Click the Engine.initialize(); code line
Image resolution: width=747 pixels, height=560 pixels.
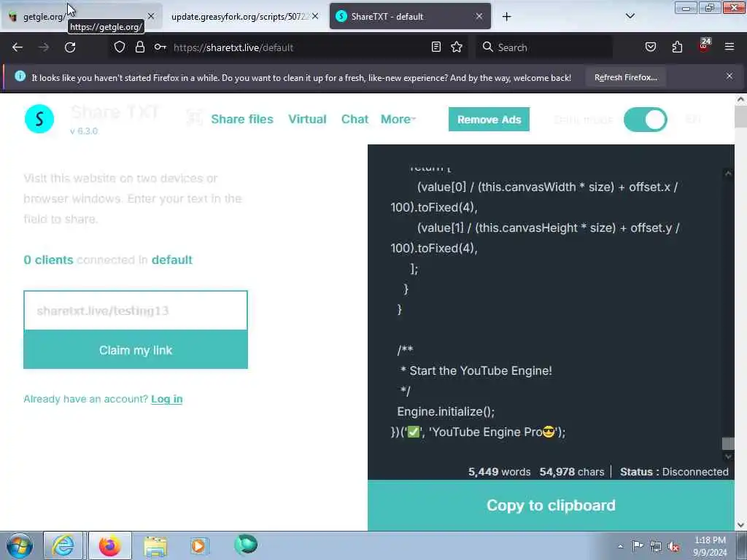446,411
